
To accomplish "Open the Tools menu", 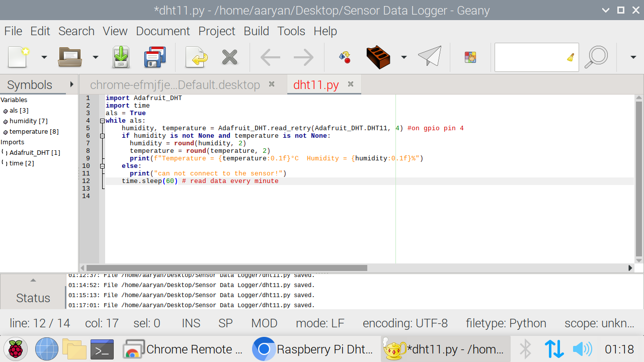I will (x=291, y=31).
